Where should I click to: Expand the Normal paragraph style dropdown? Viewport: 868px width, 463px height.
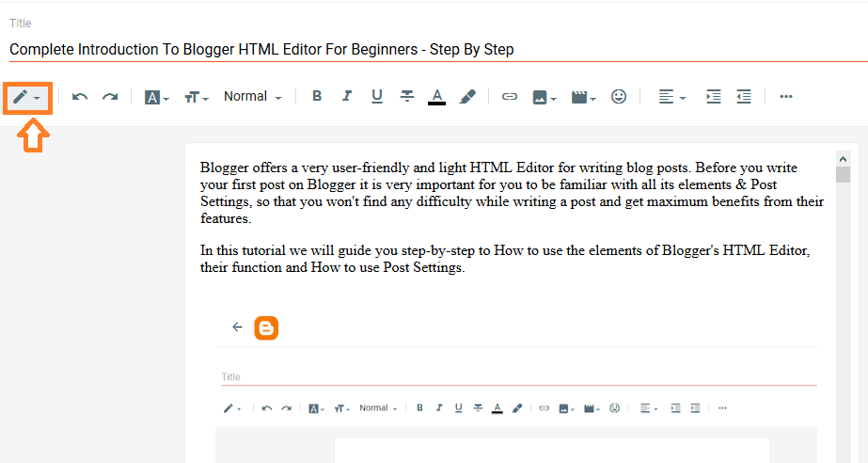coord(252,96)
